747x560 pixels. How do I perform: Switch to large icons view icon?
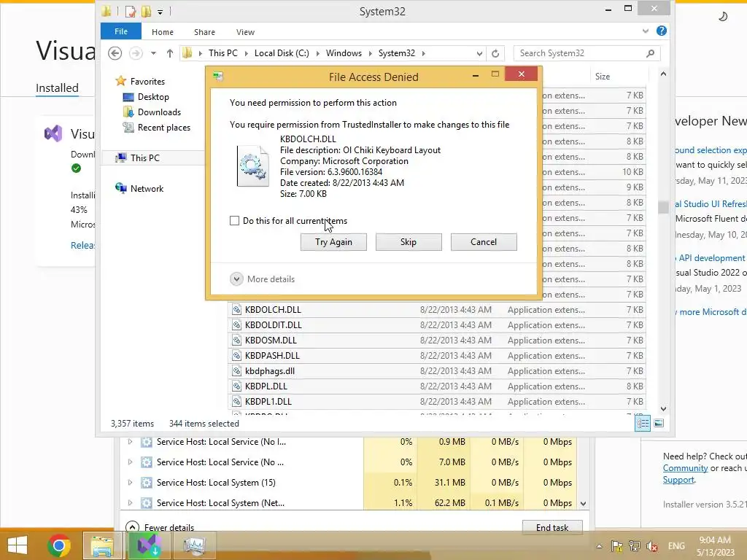tap(659, 424)
